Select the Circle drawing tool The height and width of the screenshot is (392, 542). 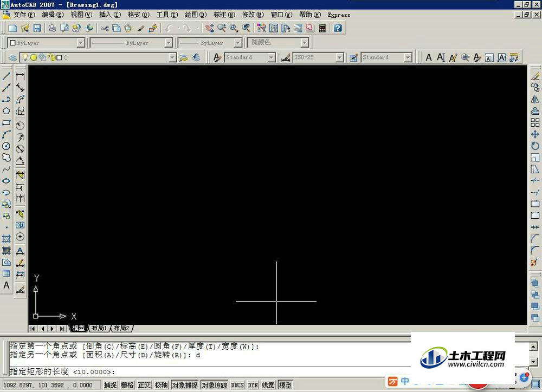[6, 146]
